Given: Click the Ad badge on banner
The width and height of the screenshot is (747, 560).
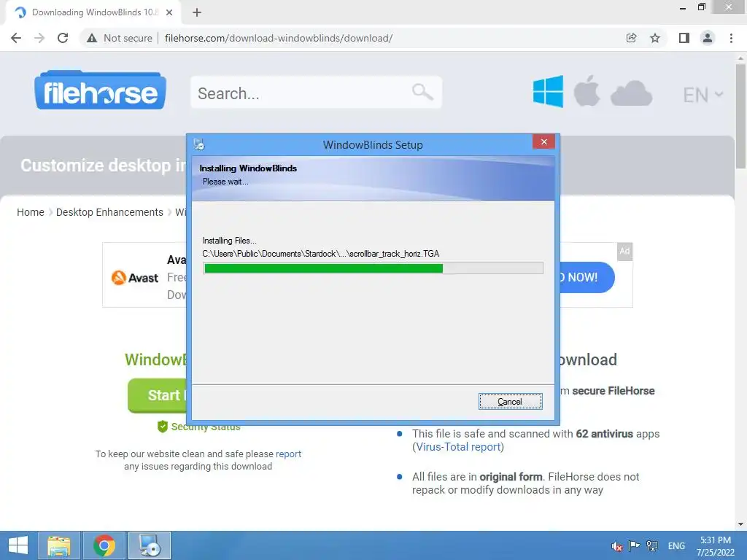Looking at the screenshot, I should [x=624, y=251].
